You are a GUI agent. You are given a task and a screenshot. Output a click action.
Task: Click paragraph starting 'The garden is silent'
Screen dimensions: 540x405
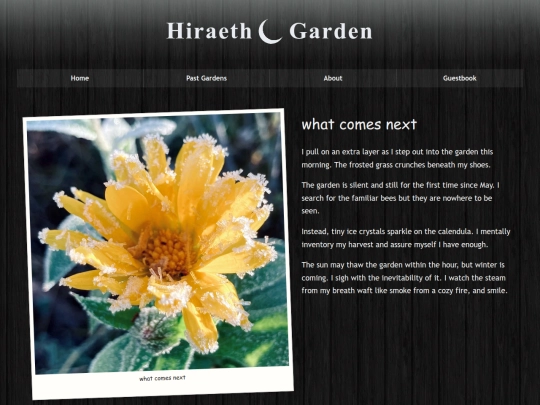[x=401, y=198]
